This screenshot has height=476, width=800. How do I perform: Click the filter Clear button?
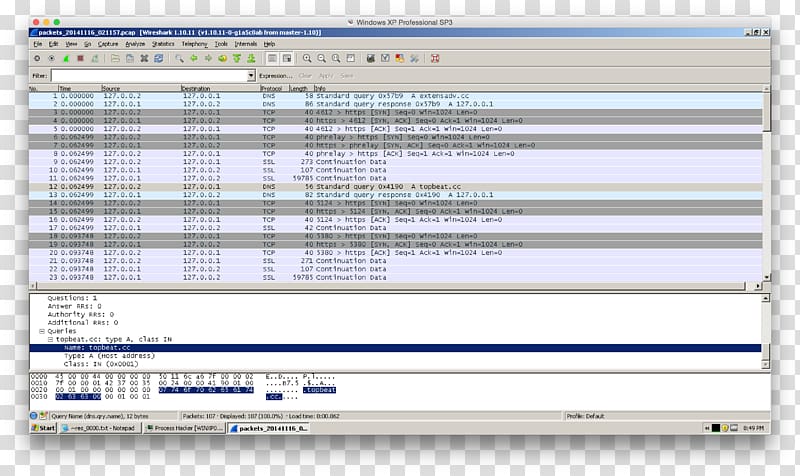[x=305, y=76]
